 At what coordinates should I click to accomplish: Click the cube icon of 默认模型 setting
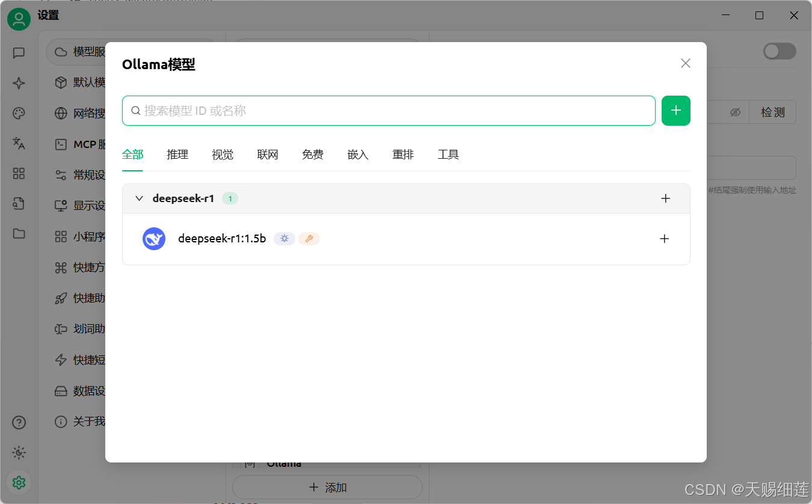coord(61,82)
